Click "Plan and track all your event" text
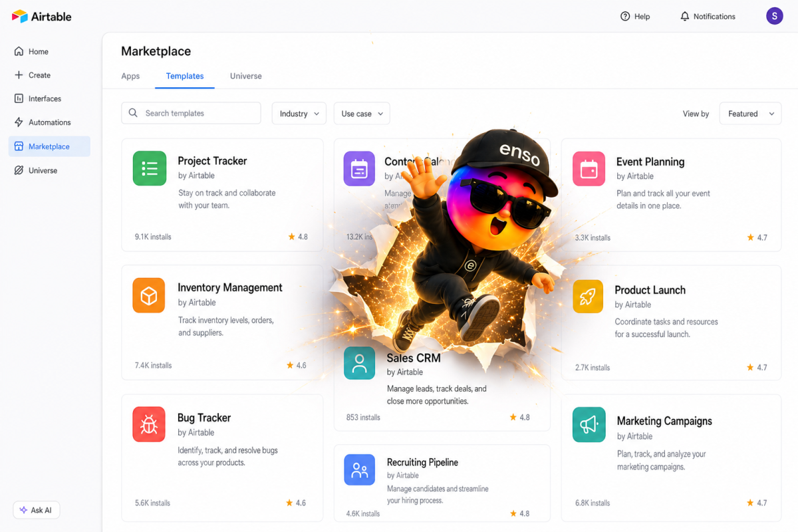The height and width of the screenshot is (532, 798). click(663, 194)
